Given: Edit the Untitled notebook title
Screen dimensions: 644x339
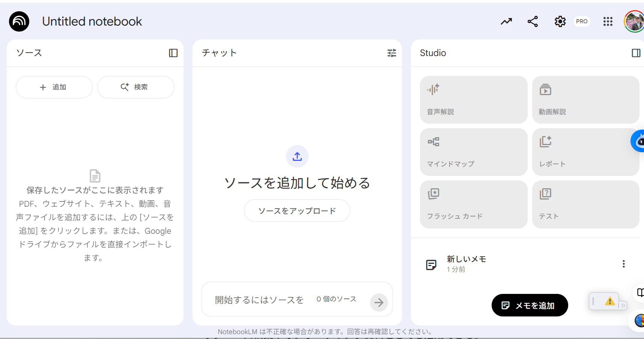Looking at the screenshot, I should coord(92,21).
